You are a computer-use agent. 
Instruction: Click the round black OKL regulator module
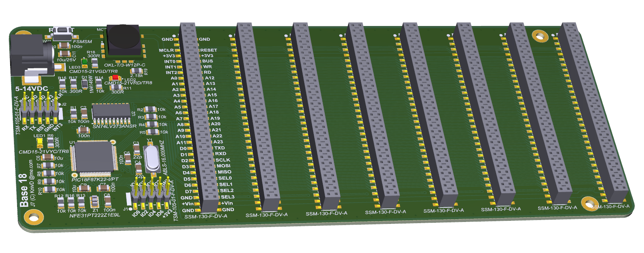pos(123,40)
